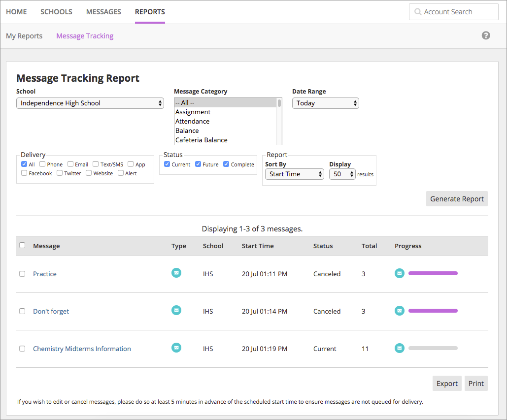
Task: Click the email type icon for Practice
Action: 176,273
